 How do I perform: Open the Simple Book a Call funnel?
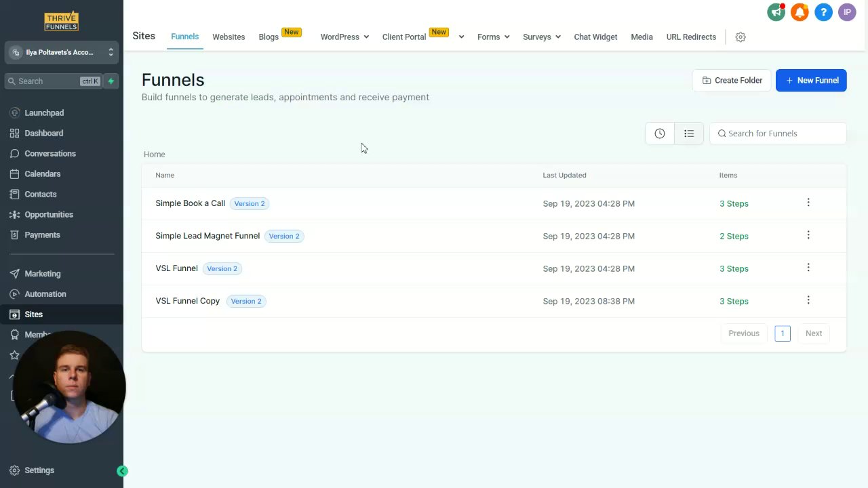pyautogui.click(x=190, y=203)
